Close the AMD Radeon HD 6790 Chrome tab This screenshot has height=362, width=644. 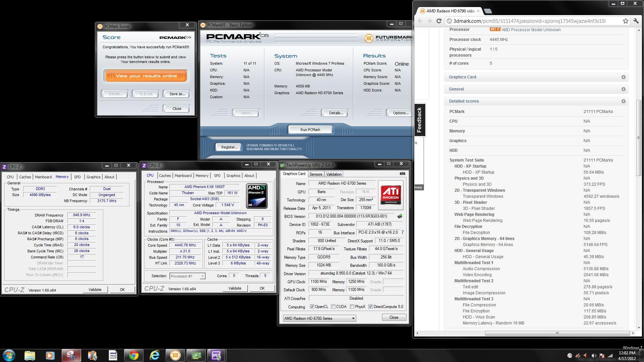click(x=478, y=11)
